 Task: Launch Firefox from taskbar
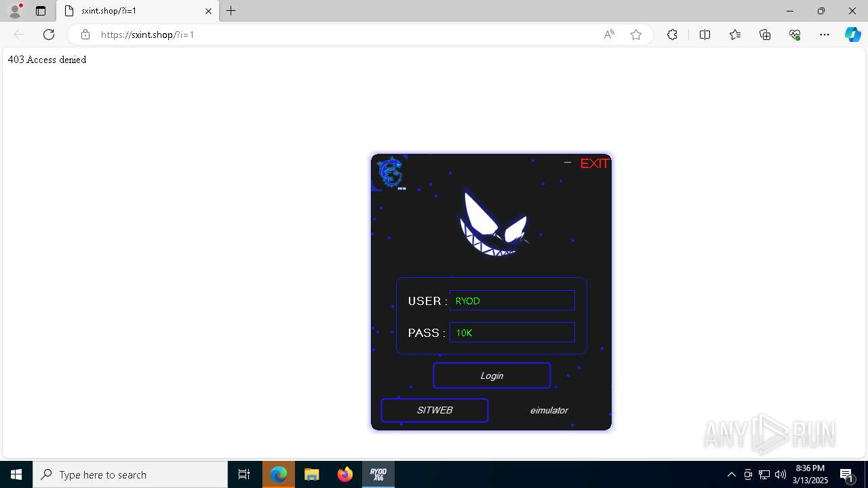(345, 474)
